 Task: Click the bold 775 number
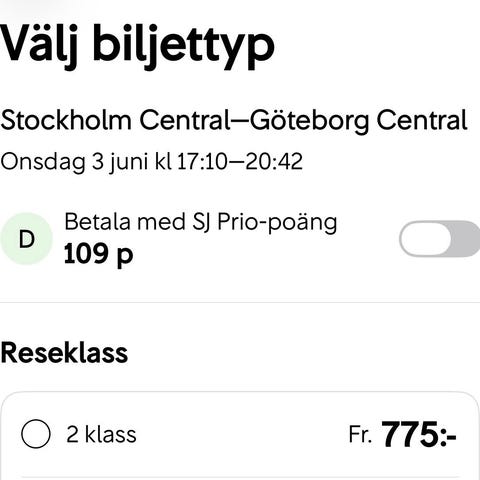410,434
